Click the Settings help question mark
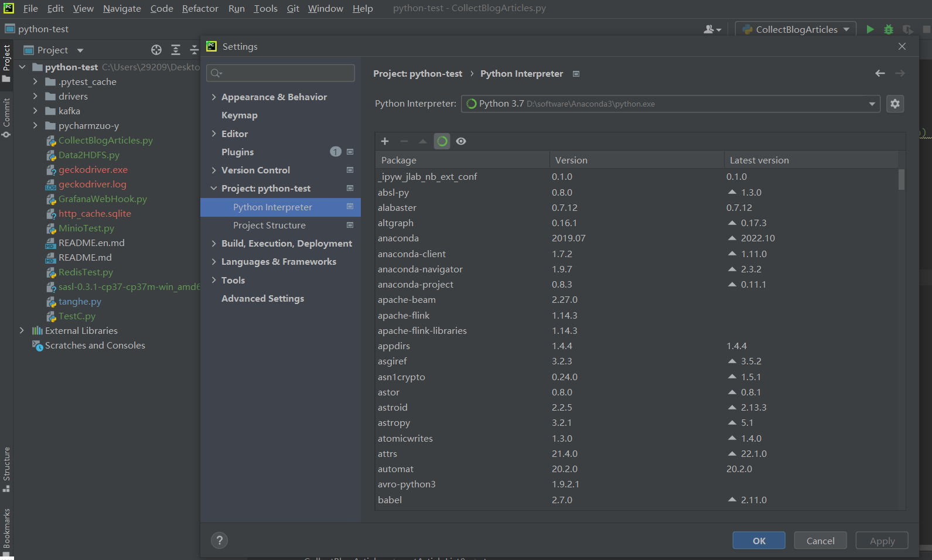The height and width of the screenshot is (560, 932). [x=220, y=541]
